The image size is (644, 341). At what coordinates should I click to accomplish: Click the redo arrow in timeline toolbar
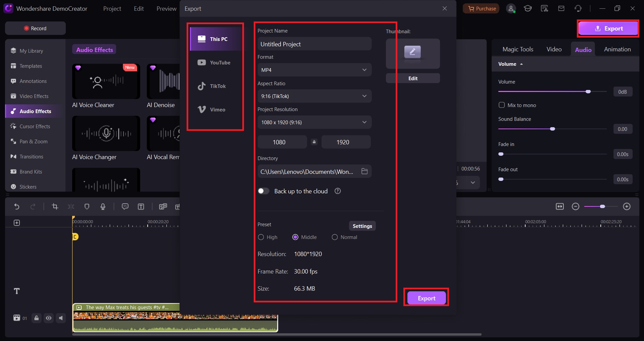(33, 206)
